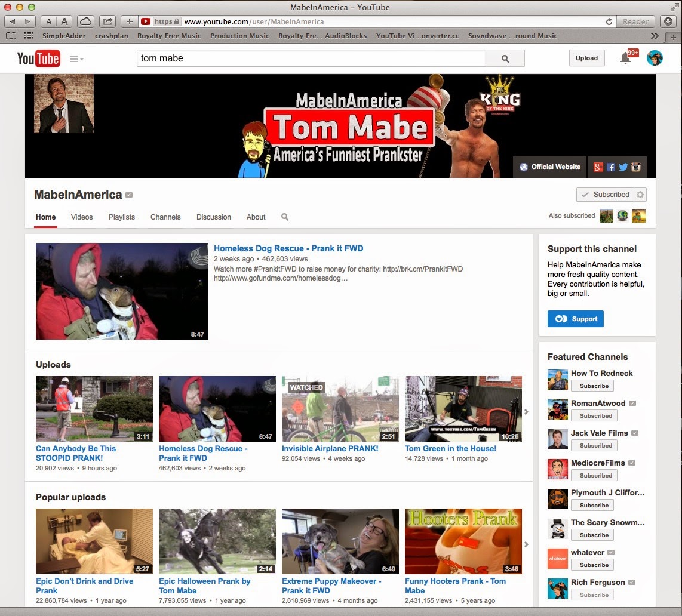
Task: Open Royalty Free Music bookmark
Action: coord(169,36)
